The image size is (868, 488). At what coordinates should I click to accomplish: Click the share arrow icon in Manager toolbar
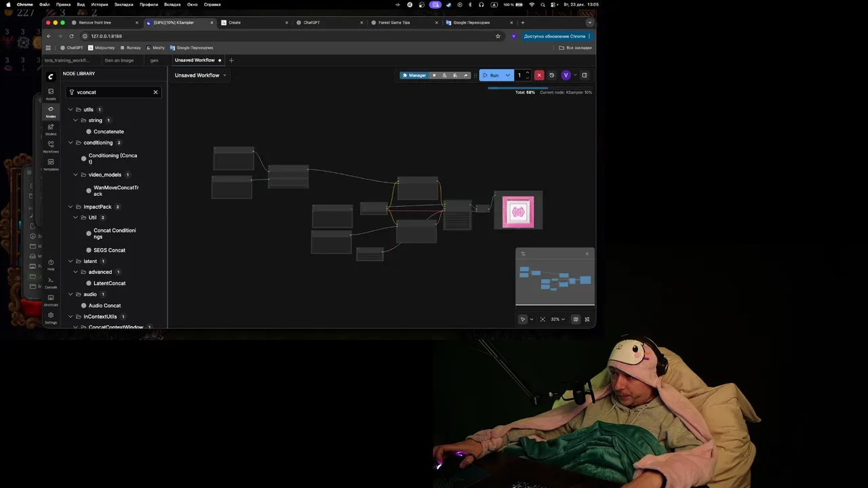[465, 75]
